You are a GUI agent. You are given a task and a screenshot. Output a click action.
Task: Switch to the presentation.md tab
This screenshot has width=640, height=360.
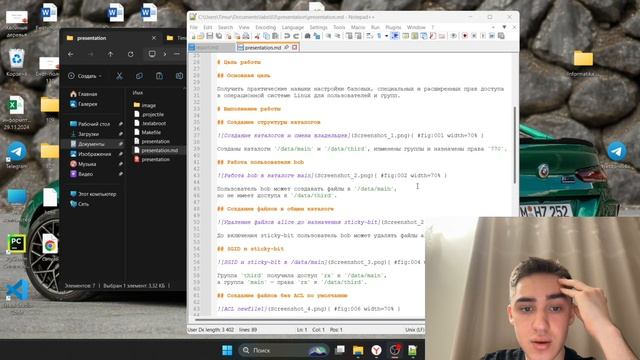tap(263, 47)
